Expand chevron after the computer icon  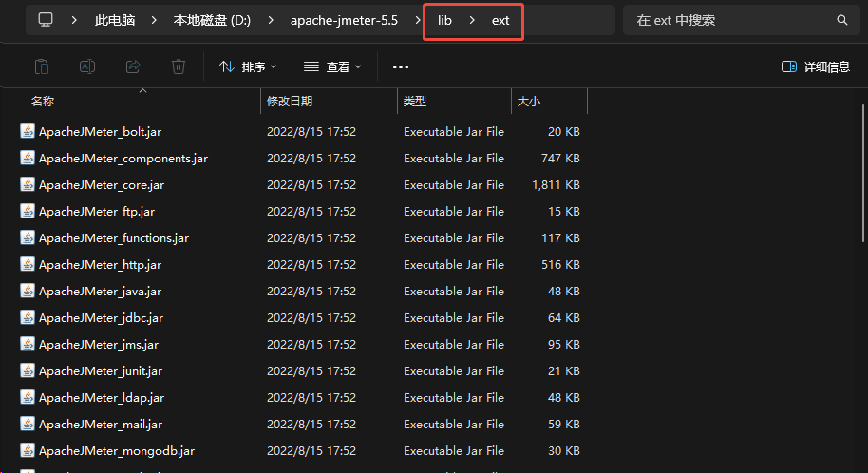coord(74,21)
